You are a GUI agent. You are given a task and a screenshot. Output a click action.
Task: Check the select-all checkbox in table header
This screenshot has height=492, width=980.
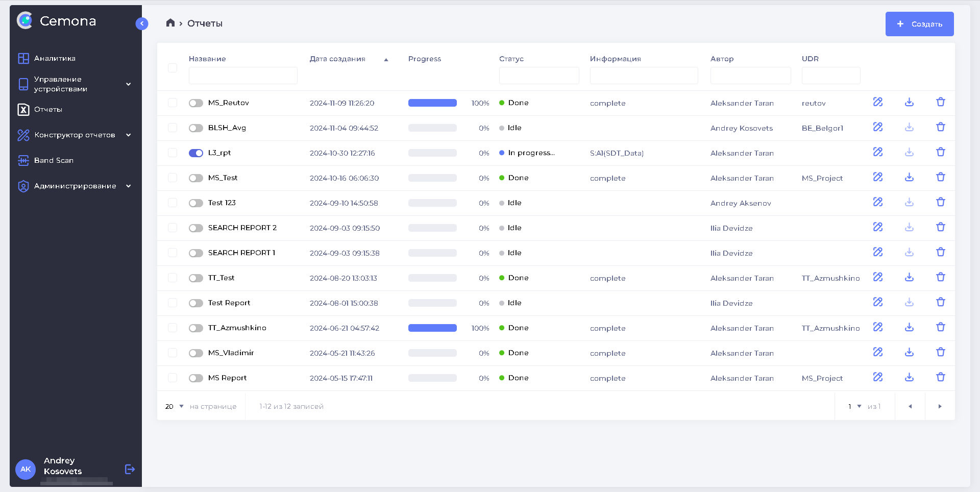click(x=173, y=68)
